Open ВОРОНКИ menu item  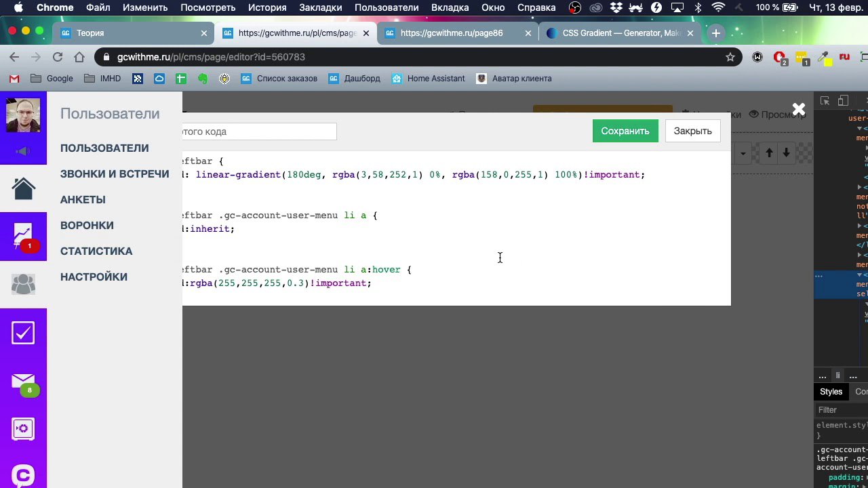click(87, 225)
